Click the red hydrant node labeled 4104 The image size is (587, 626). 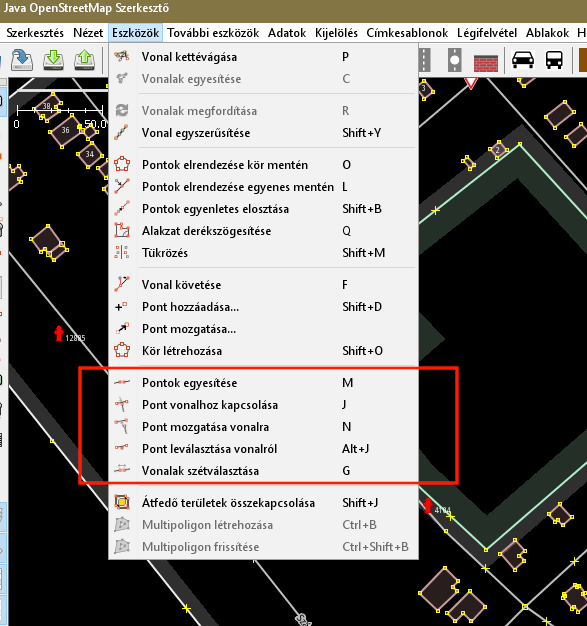click(x=428, y=505)
